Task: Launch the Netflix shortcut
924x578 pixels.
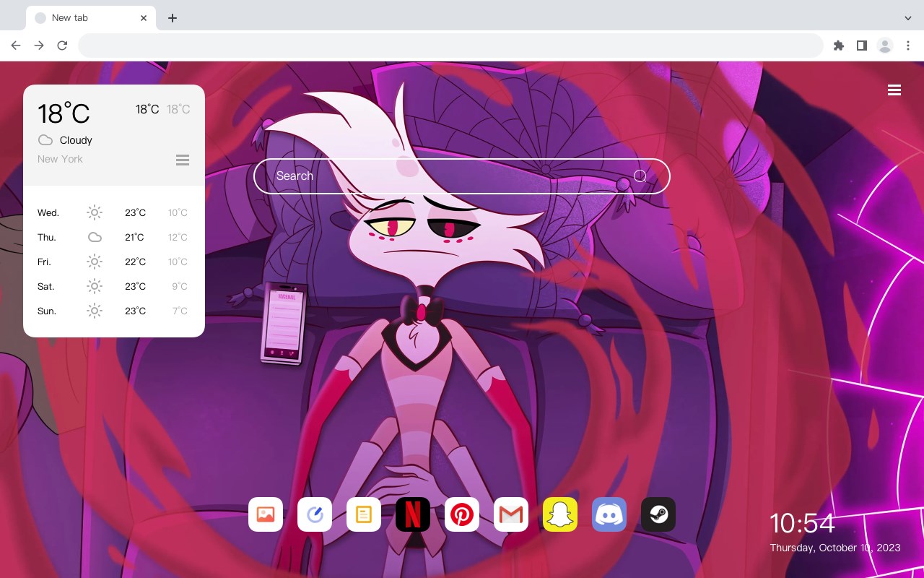Action: [413, 514]
